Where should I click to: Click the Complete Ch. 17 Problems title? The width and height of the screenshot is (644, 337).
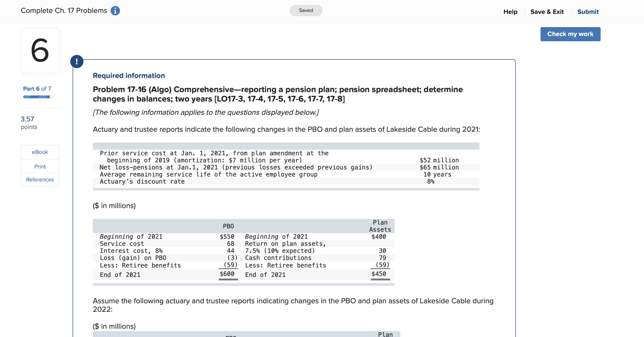click(x=64, y=11)
